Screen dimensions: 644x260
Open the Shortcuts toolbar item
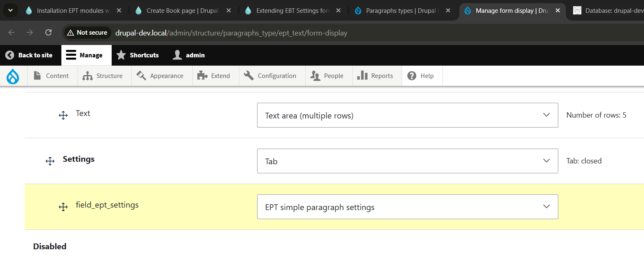(x=138, y=55)
